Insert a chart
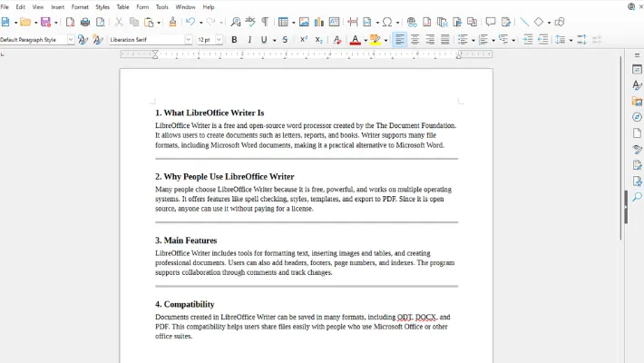Viewport: 644px width, 363px height. click(318, 22)
